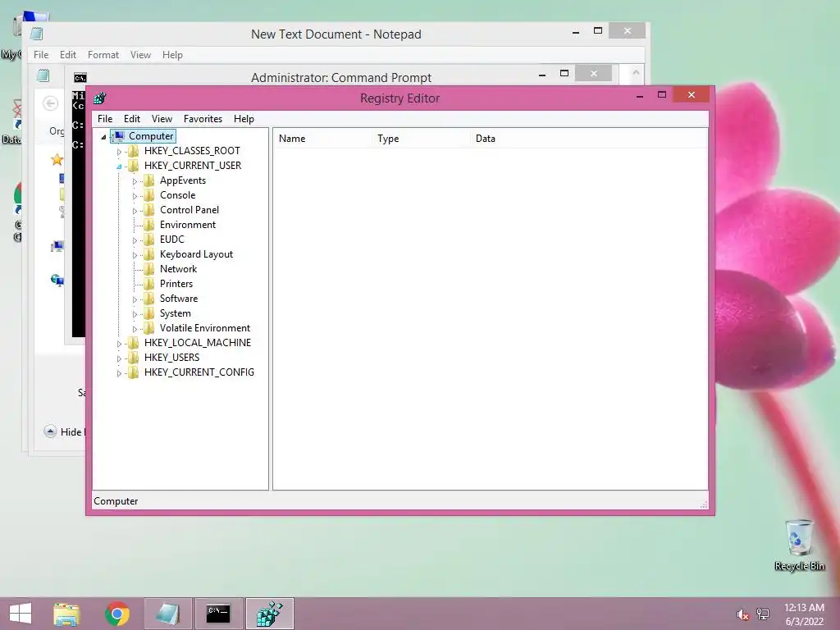Viewport: 840px width, 630px height.
Task: Click the Control Panel folder icon
Action: coord(149,210)
